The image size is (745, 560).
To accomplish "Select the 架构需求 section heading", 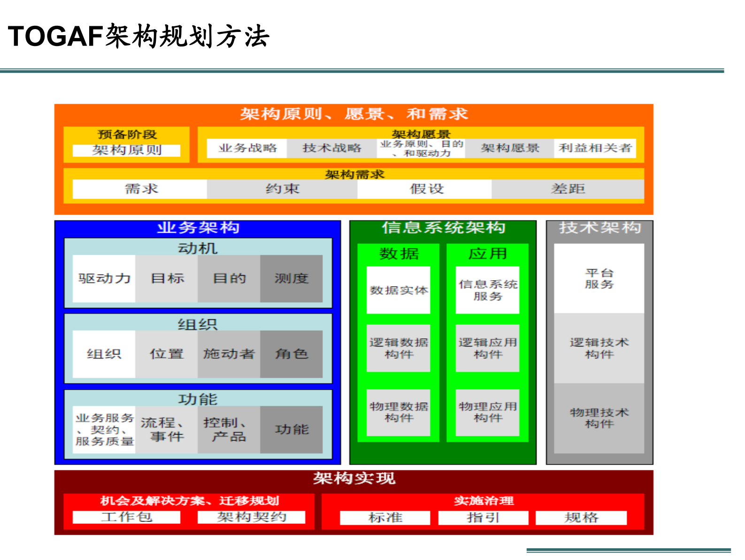I will (354, 175).
